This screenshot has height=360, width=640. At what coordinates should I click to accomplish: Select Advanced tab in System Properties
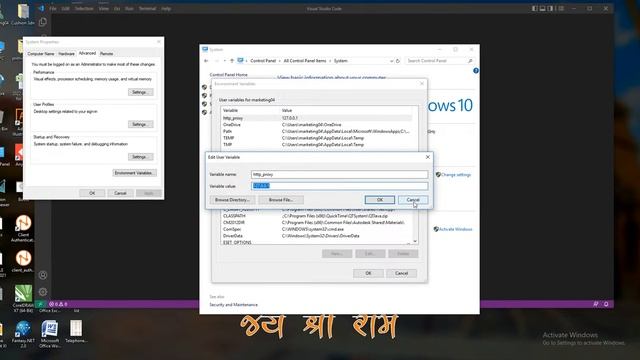pos(87,53)
